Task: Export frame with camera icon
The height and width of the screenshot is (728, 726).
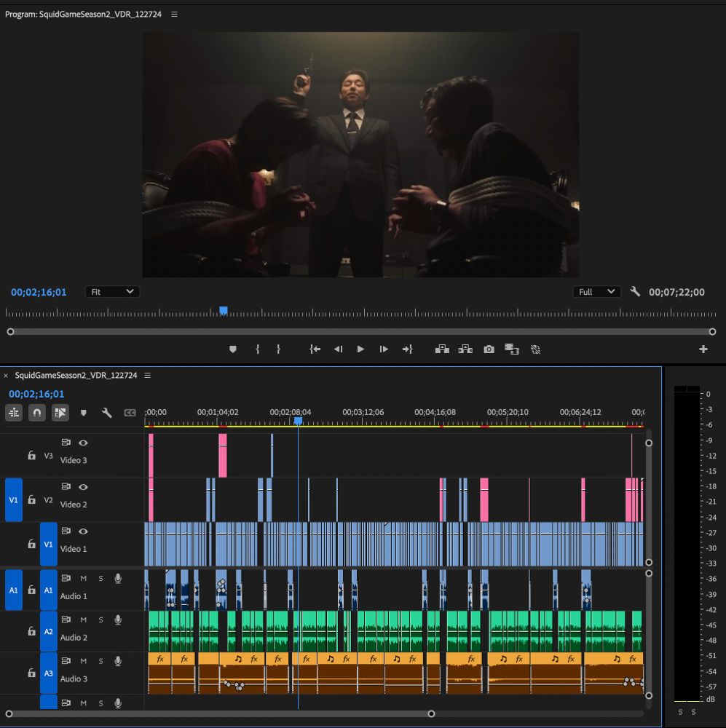Action: (x=489, y=349)
